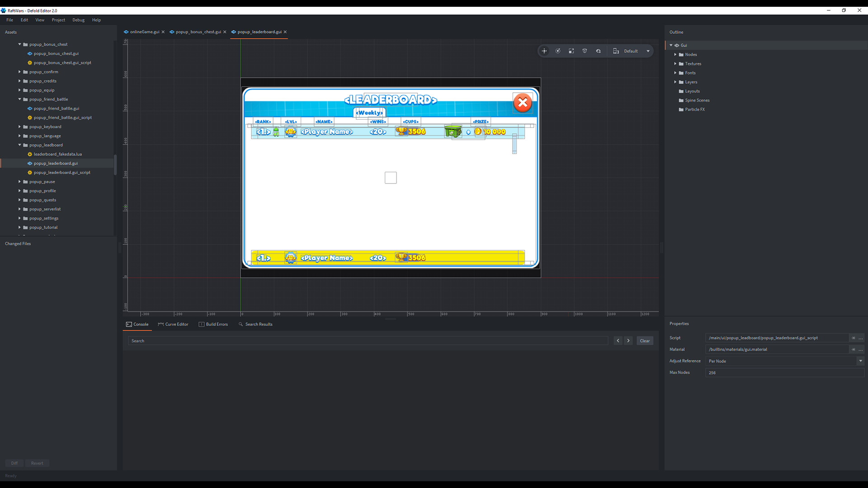Viewport: 868px width, 488px height.
Task: Select the Move tool in the scene toolbar
Action: [544, 51]
